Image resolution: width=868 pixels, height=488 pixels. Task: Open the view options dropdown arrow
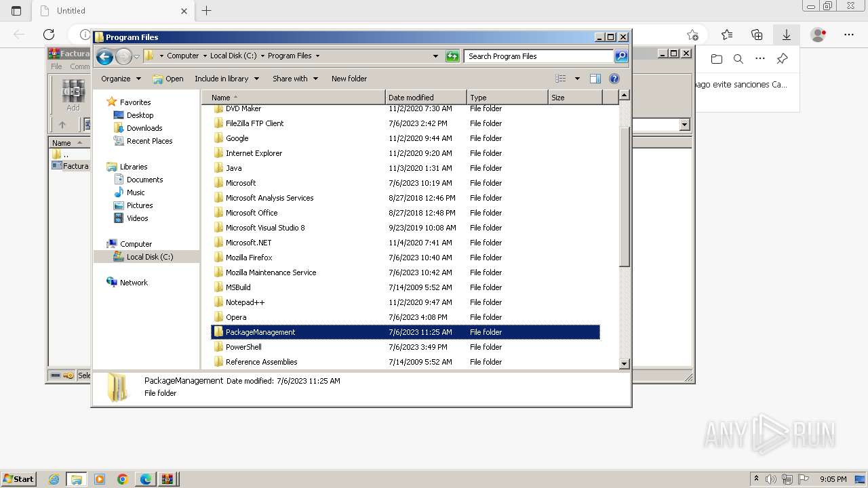pyautogui.click(x=577, y=79)
